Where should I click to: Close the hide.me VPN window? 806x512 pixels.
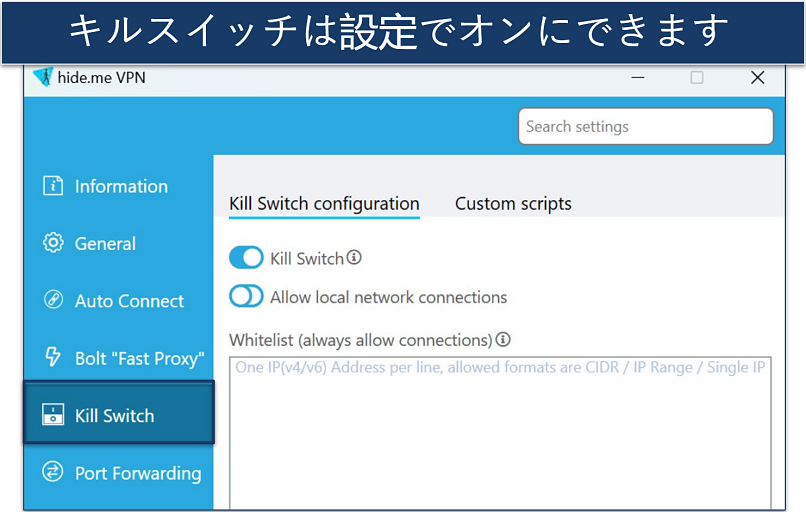757,77
